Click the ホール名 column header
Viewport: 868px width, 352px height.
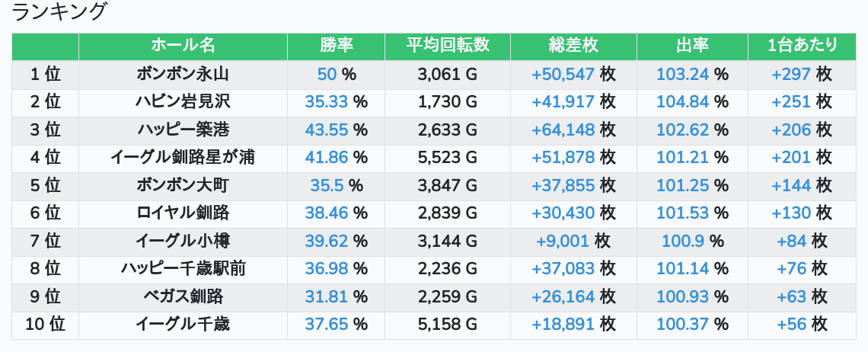(183, 46)
